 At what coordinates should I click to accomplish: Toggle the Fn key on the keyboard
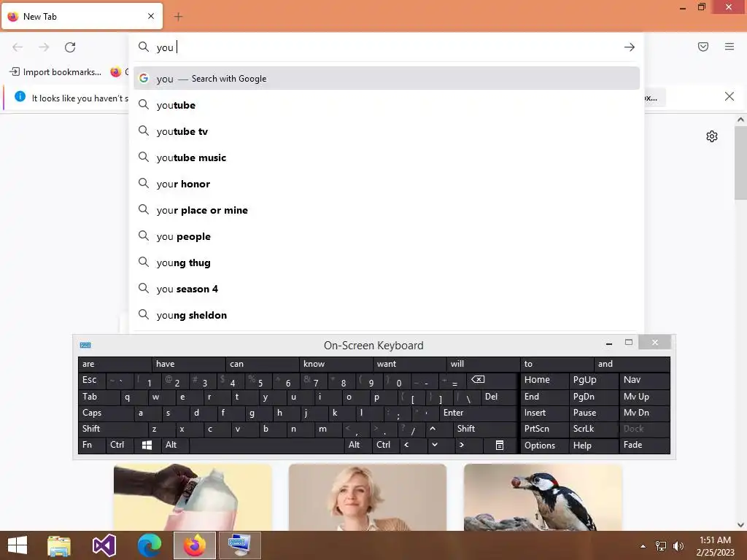tap(91, 445)
